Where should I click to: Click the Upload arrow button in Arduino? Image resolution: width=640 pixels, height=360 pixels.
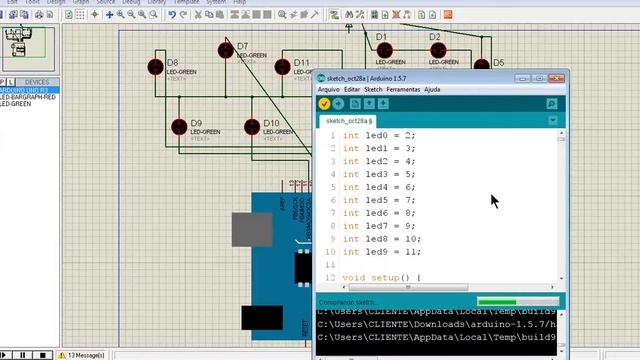coord(338,104)
